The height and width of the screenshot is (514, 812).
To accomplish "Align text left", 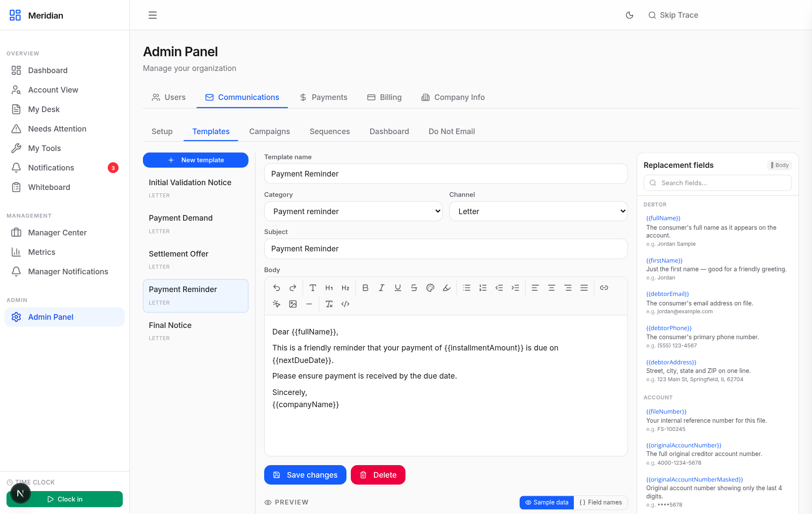I will click(x=535, y=288).
